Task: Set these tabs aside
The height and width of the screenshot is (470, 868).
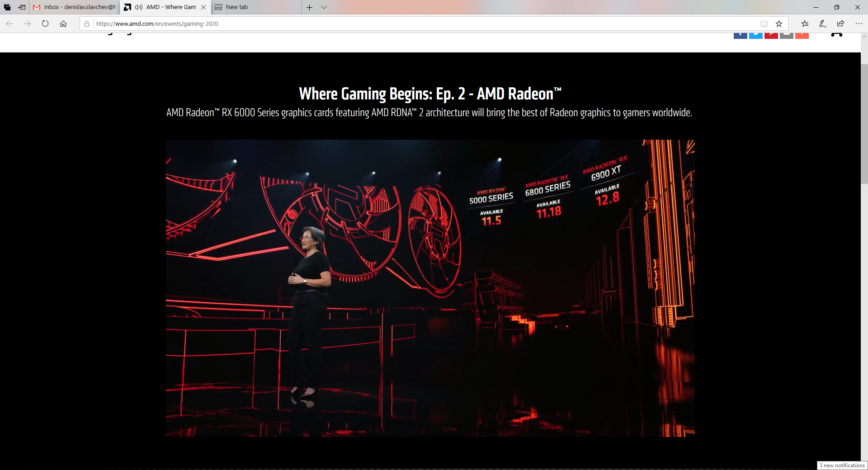Action: tap(22, 7)
